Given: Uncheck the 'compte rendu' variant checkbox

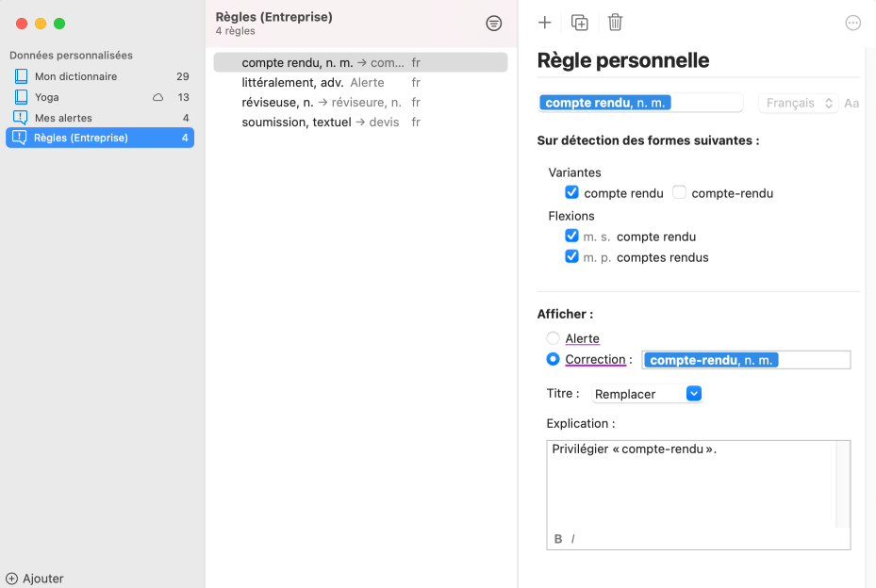Looking at the screenshot, I should (x=571, y=193).
